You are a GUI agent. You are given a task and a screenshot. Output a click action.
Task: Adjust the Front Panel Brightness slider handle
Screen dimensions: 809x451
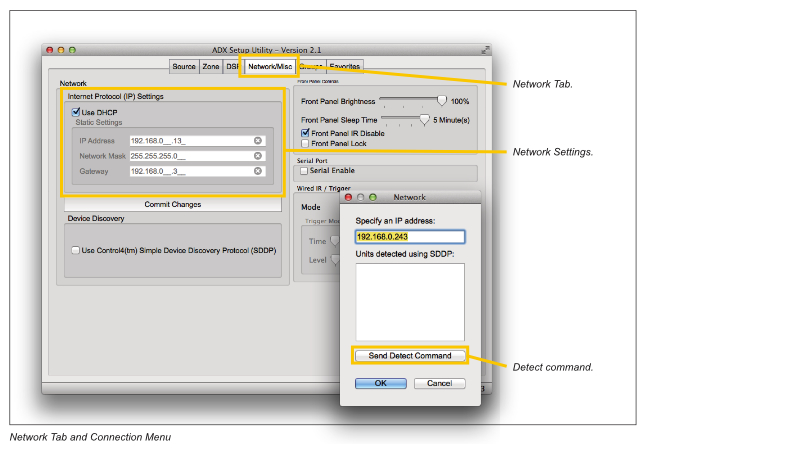(x=442, y=100)
